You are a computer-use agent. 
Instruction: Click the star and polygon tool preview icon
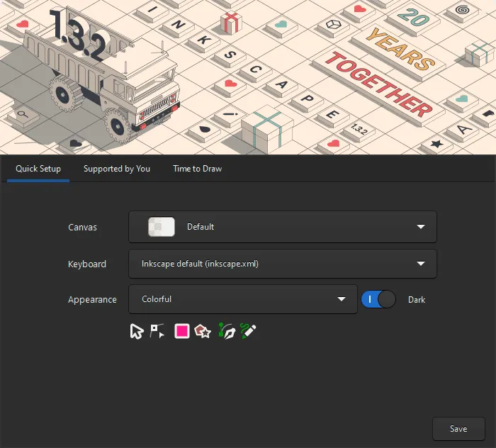tap(203, 331)
